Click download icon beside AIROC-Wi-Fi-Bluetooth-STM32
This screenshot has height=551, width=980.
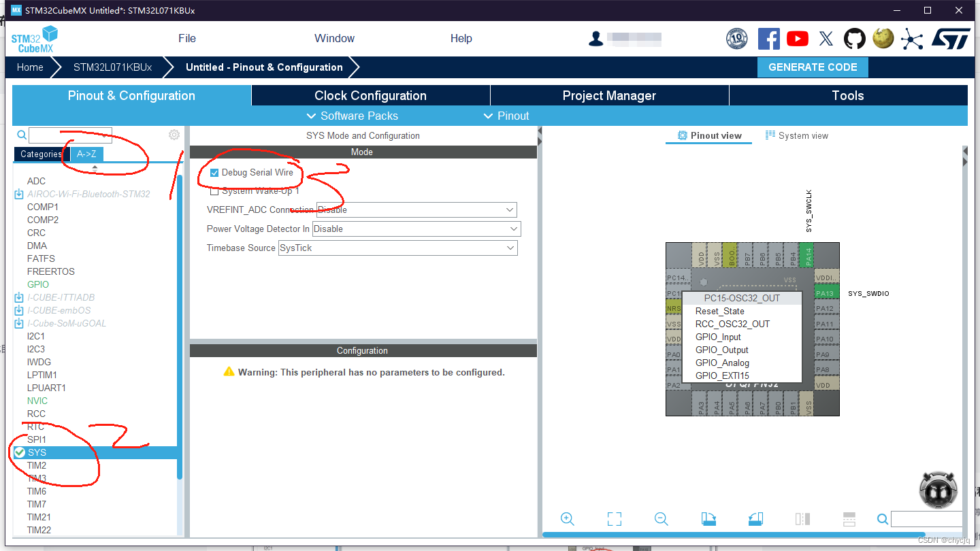click(x=19, y=194)
